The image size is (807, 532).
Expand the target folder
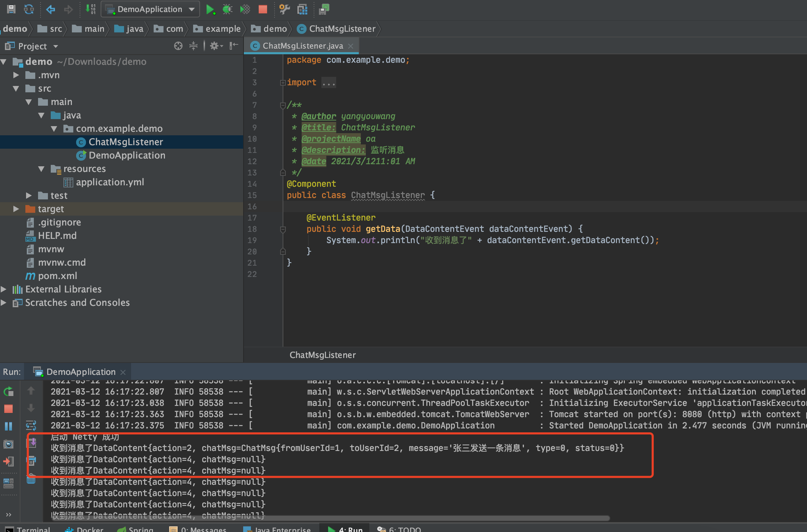click(x=16, y=209)
